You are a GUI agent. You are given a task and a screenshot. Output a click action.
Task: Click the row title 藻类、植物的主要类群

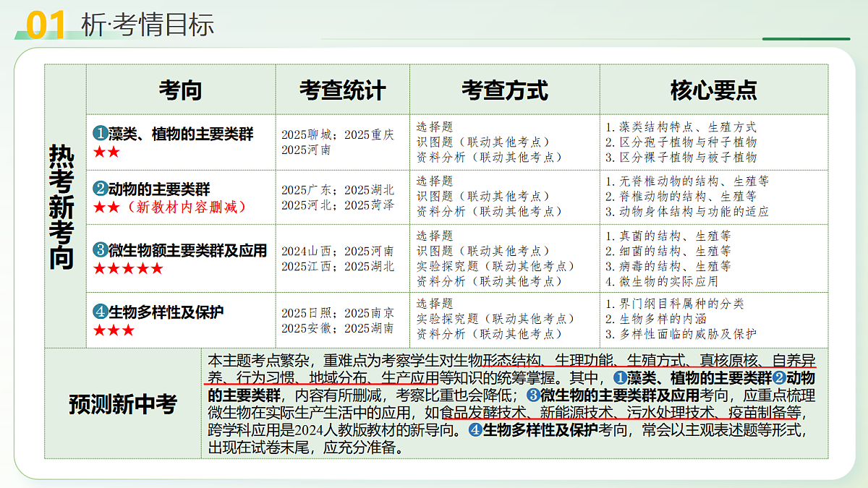coord(181,134)
